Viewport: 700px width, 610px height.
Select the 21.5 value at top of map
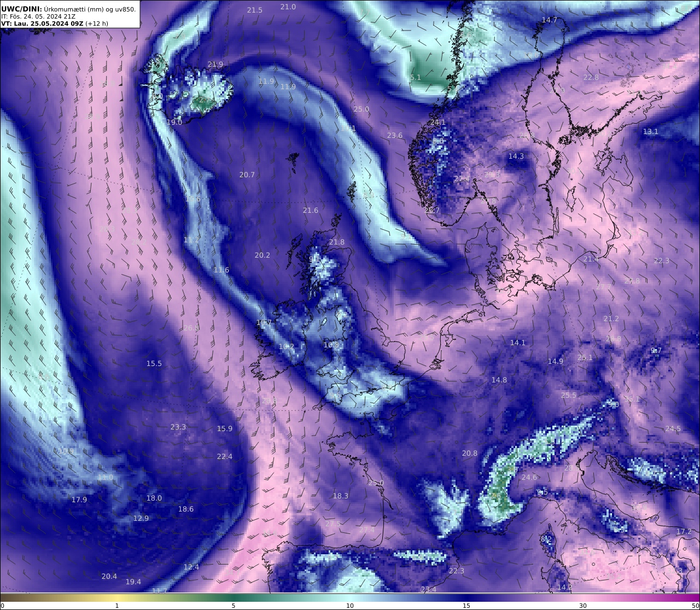click(255, 10)
